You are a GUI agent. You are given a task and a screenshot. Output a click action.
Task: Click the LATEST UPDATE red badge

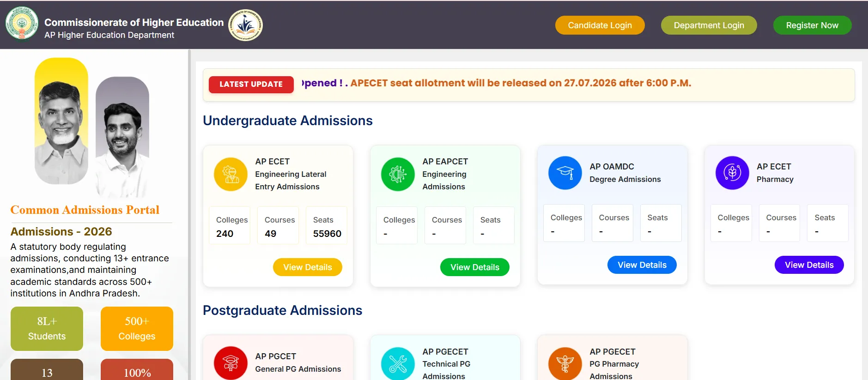pyautogui.click(x=251, y=84)
